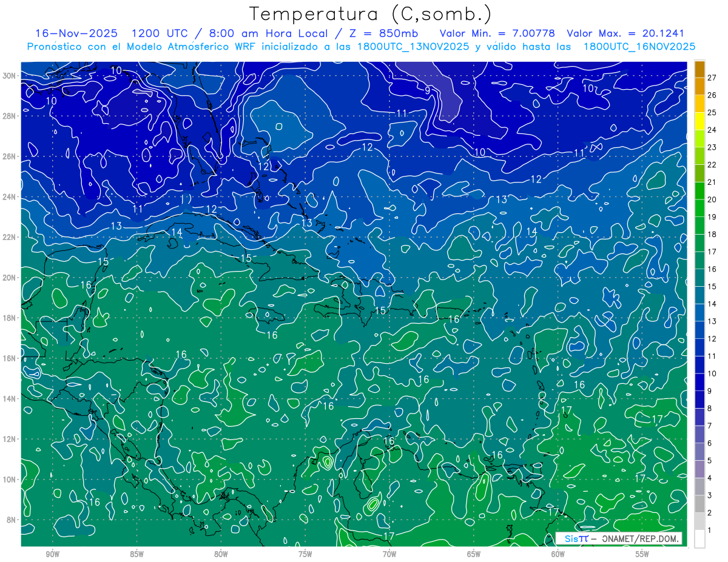The width and height of the screenshot is (728, 562).
Task: Click the 8N latitude axis label
Action: [x=12, y=520]
